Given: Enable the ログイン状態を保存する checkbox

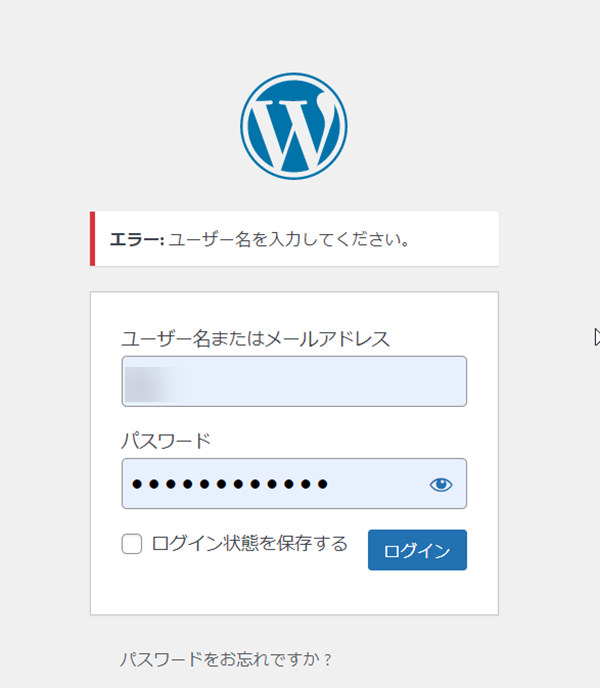Looking at the screenshot, I should (132, 544).
